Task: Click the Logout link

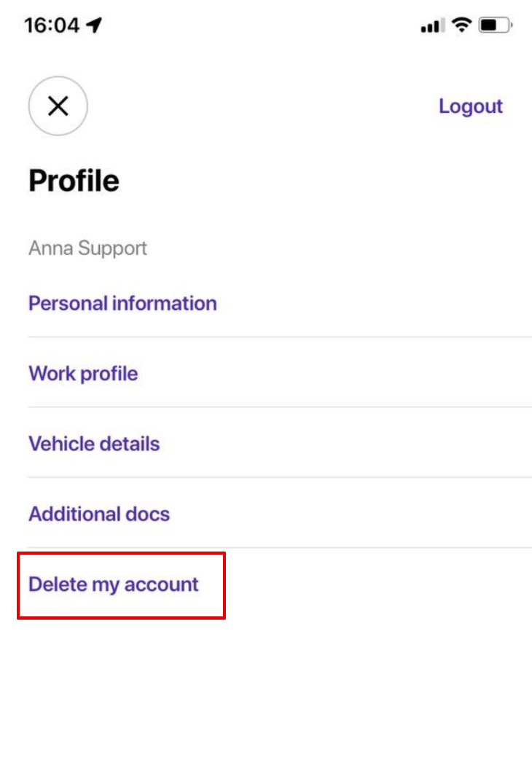Action: (x=470, y=106)
